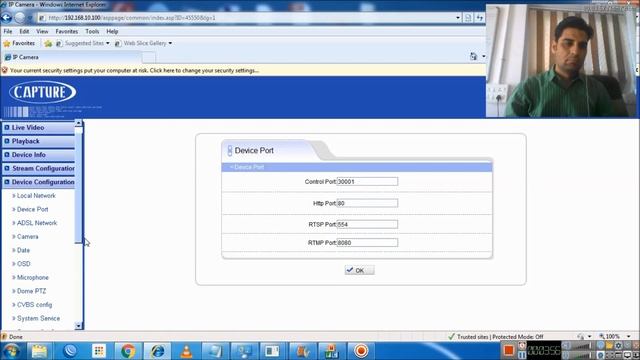Click the RTMP Port input field
The width and height of the screenshot is (640, 360).
click(367, 243)
